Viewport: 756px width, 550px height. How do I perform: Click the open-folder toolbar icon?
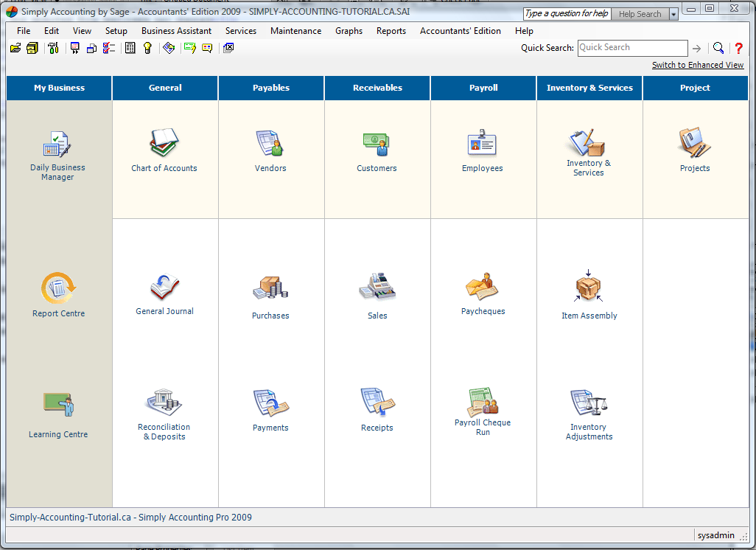15,48
